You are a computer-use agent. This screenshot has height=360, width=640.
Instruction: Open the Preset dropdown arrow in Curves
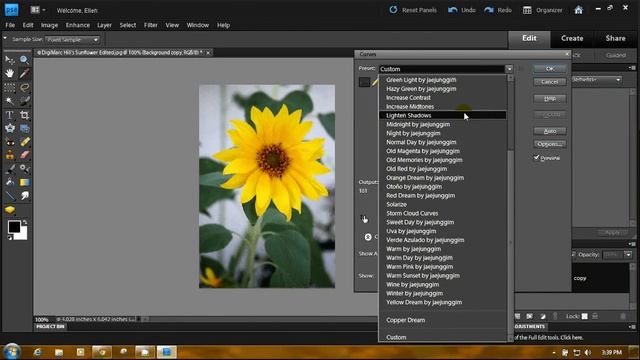(509, 69)
